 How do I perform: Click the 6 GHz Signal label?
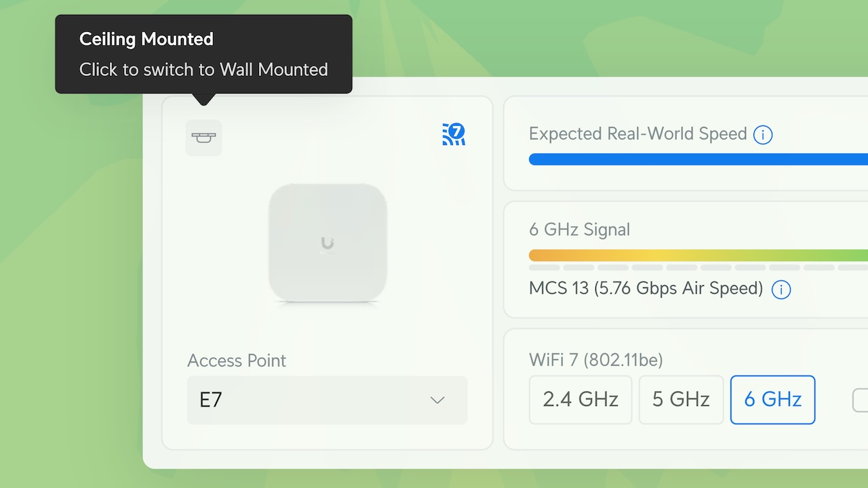[579, 230]
